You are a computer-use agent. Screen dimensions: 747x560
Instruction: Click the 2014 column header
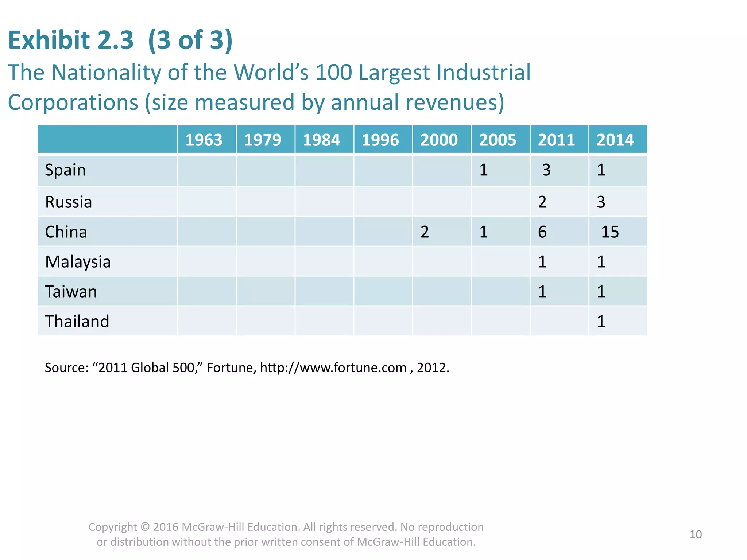point(615,140)
